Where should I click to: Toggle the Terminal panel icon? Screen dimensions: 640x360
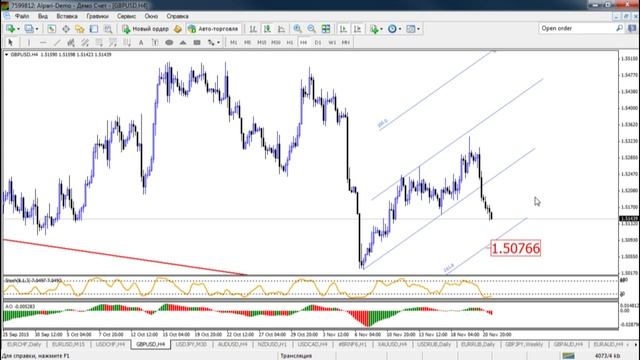[x=94, y=29]
